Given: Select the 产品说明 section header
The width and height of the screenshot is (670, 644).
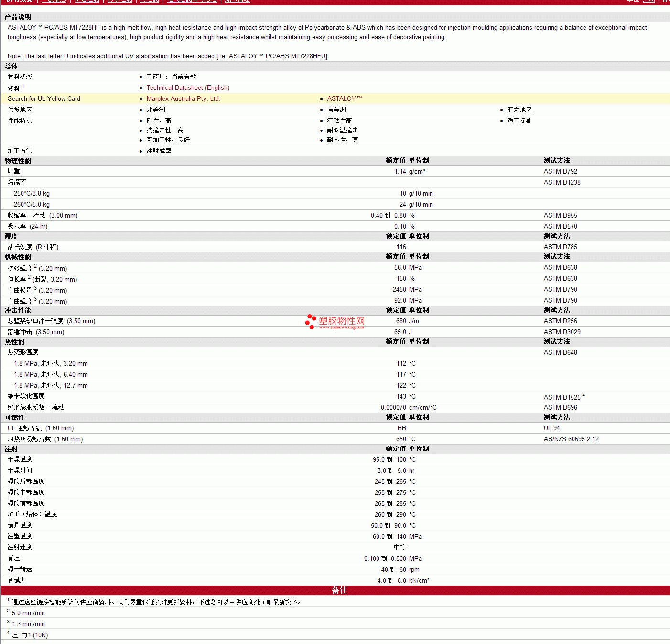Looking at the screenshot, I should 18,17.
